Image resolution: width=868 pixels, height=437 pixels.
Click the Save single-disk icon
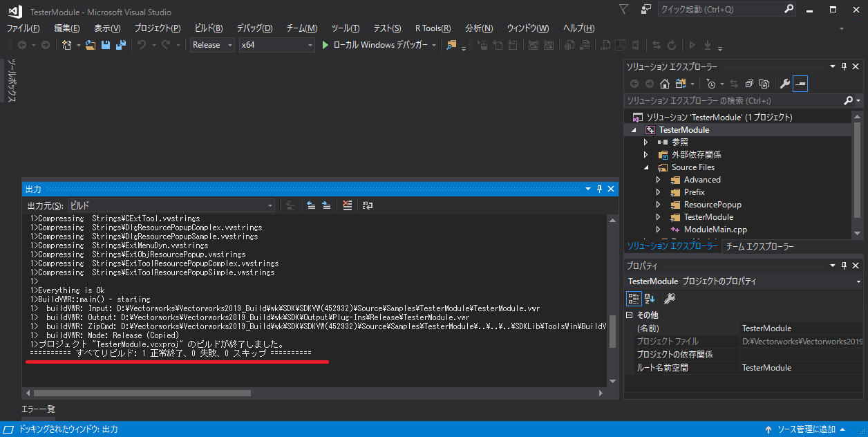click(106, 45)
